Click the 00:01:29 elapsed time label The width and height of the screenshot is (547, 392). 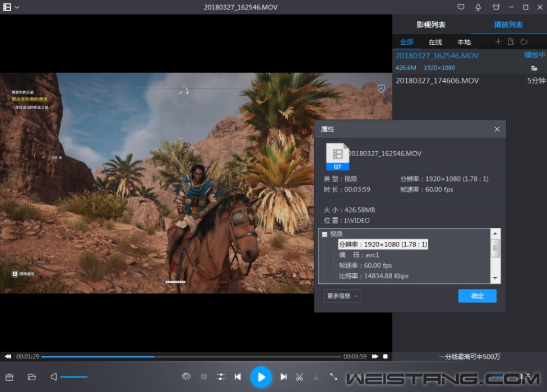coord(27,357)
